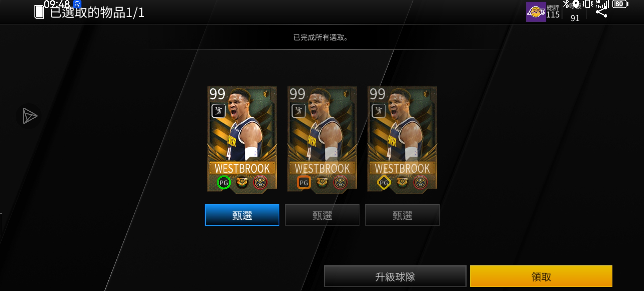Tap the 升級球隊 upgrade team button
The height and width of the screenshot is (291, 644).
point(395,276)
